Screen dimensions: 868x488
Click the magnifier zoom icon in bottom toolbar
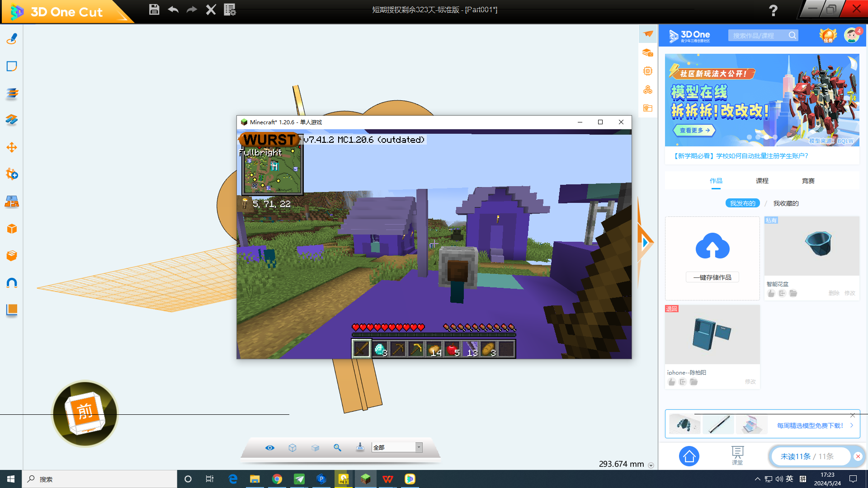(337, 447)
